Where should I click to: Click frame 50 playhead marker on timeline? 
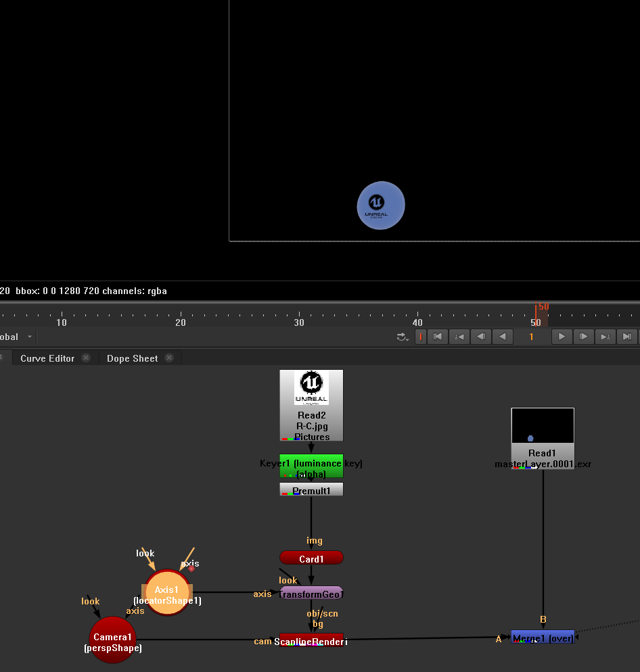pyautogui.click(x=536, y=314)
